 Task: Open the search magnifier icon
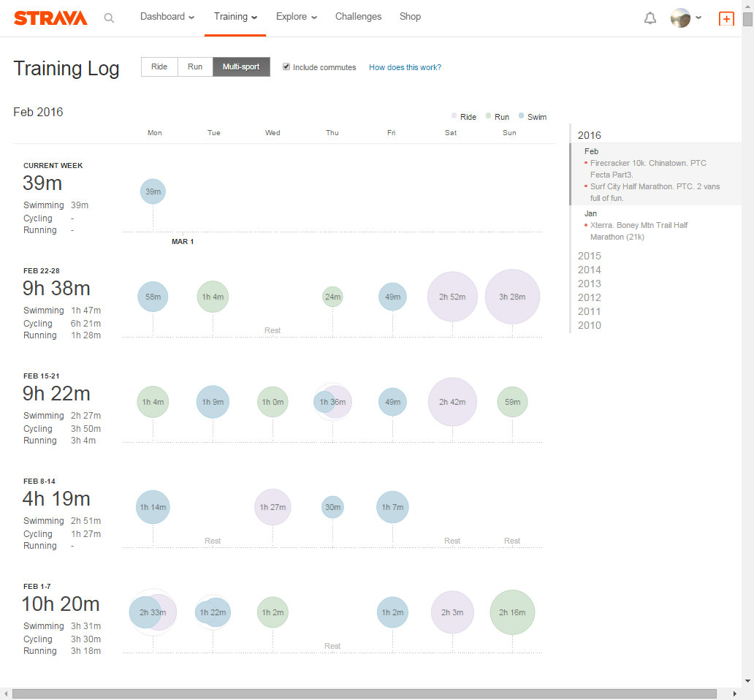[109, 18]
